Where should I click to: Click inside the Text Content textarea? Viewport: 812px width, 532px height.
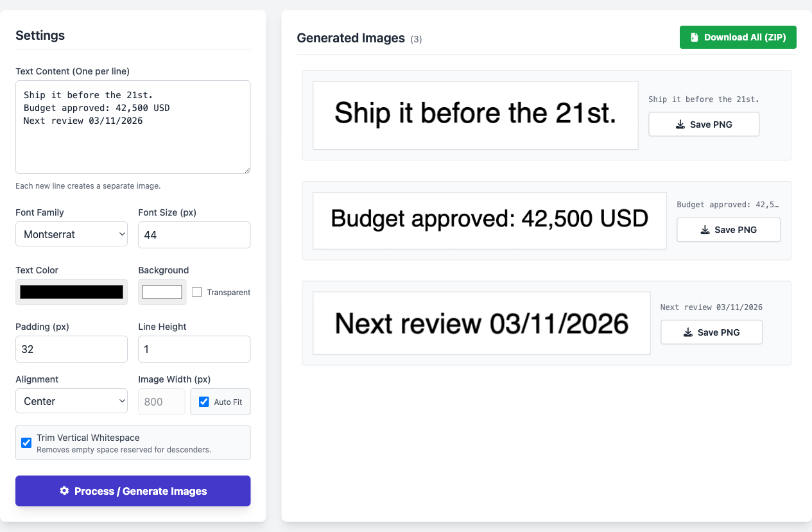click(x=133, y=127)
